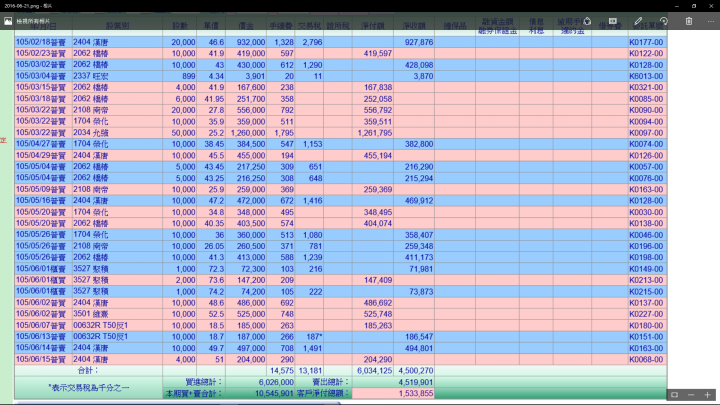Zoom out with the minus button
Viewport: 720px width, 405px height.
[x=691, y=395]
